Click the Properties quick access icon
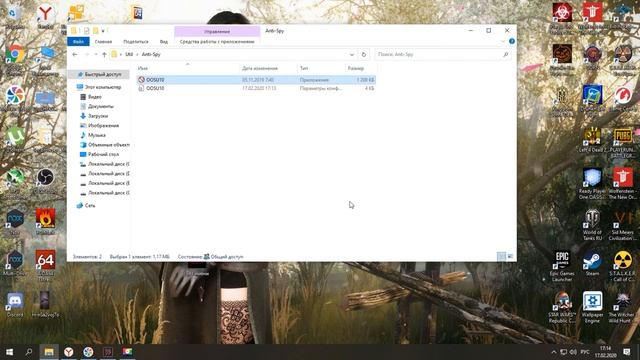Viewport: 640px width, 360px height. click(x=87, y=31)
